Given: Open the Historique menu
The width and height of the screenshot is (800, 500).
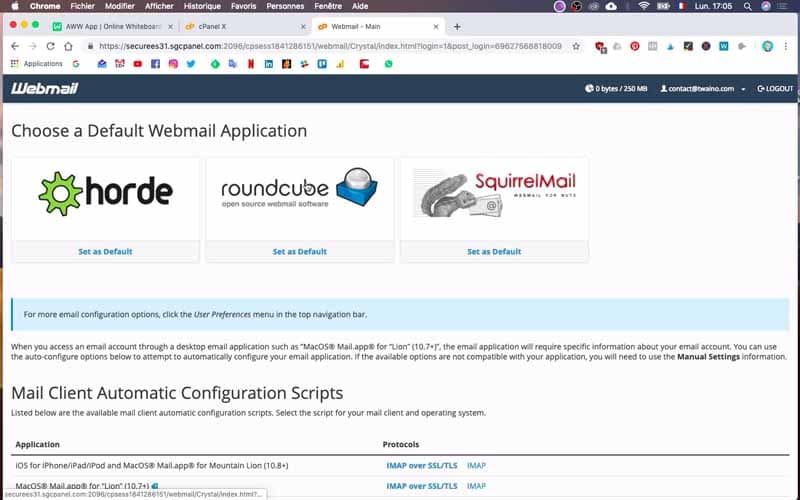Looking at the screenshot, I should pos(202,6).
